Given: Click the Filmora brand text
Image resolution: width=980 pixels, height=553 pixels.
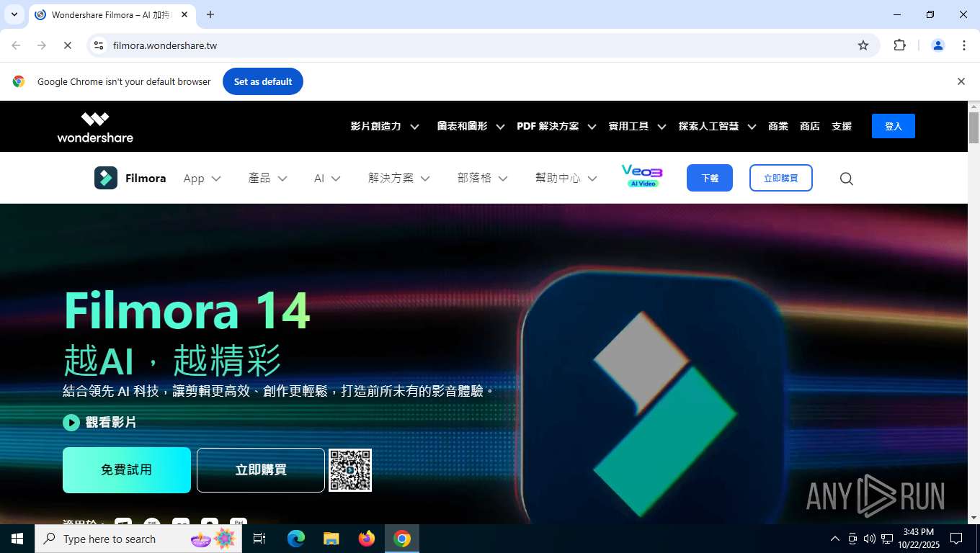Looking at the screenshot, I should (146, 178).
